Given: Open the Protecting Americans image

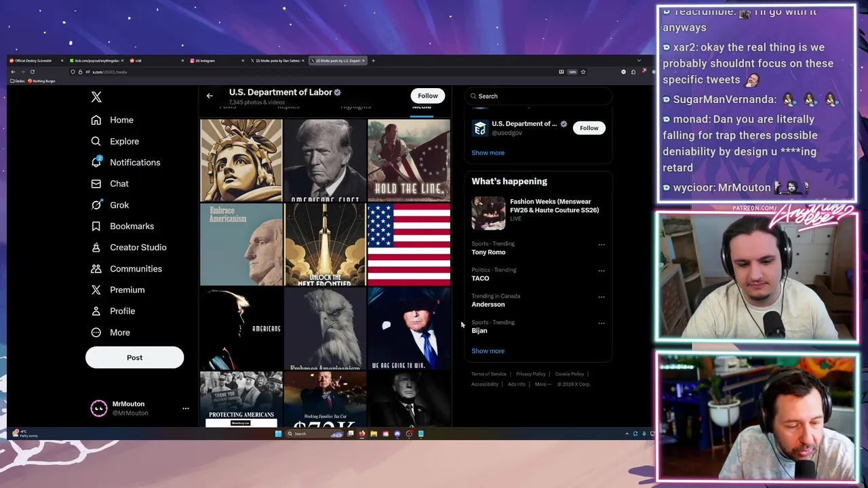Looking at the screenshot, I should 241,399.
